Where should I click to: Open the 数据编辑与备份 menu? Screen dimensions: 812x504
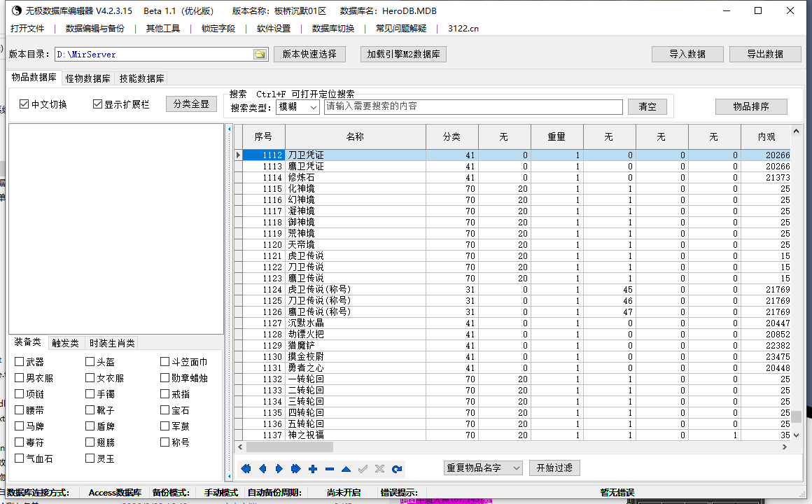click(95, 29)
